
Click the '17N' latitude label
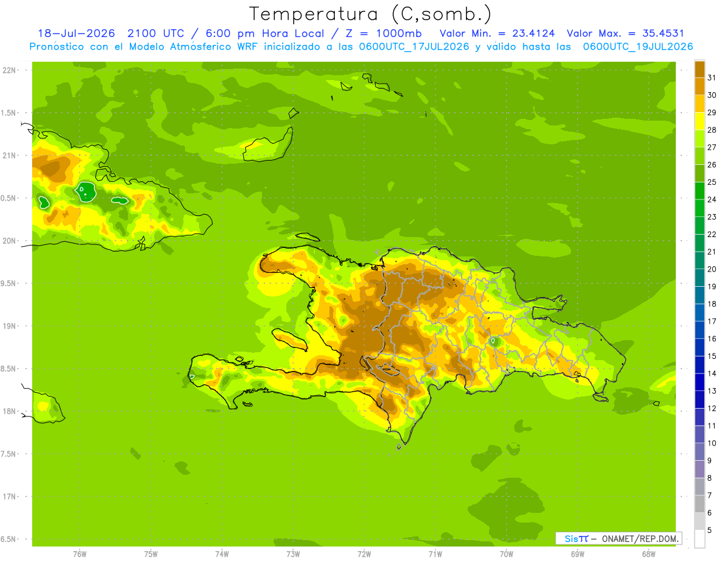point(9,497)
